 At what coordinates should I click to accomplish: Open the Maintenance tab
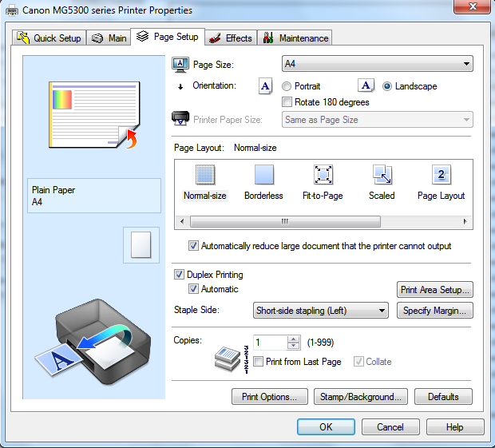coord(295,38)
